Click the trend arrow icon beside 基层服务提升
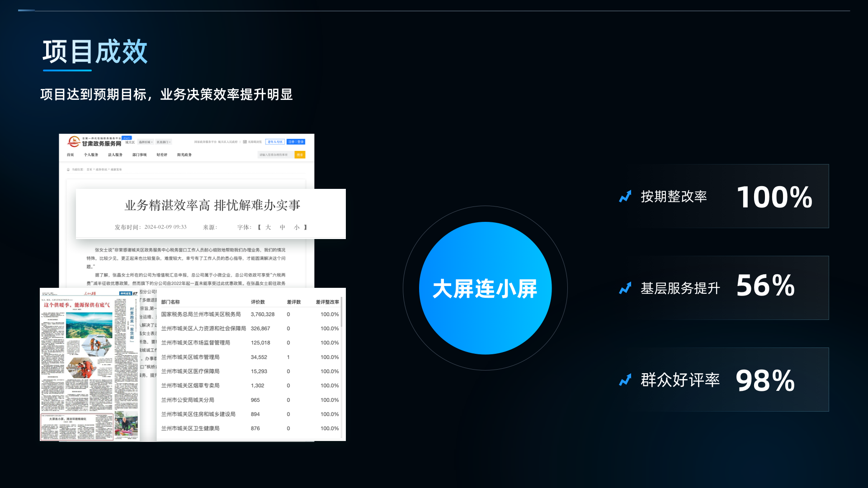 [625, 288]
